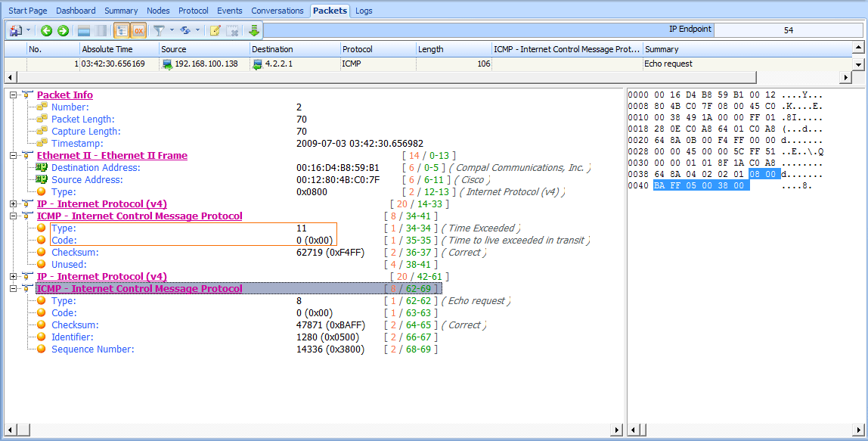Go to previous packet with green back arrow
Screen dimensions: 868x441
point(47,30)
